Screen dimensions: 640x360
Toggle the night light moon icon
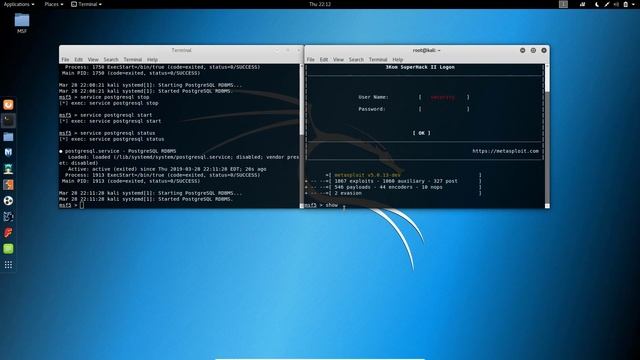tap(597, 4)
